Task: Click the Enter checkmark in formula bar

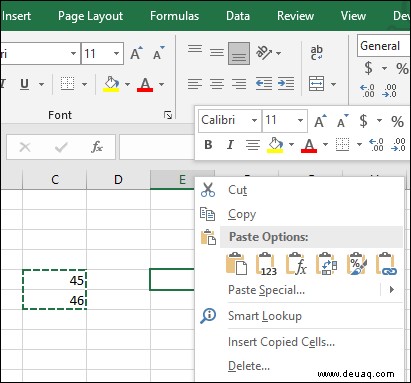Action: point(61,147)
